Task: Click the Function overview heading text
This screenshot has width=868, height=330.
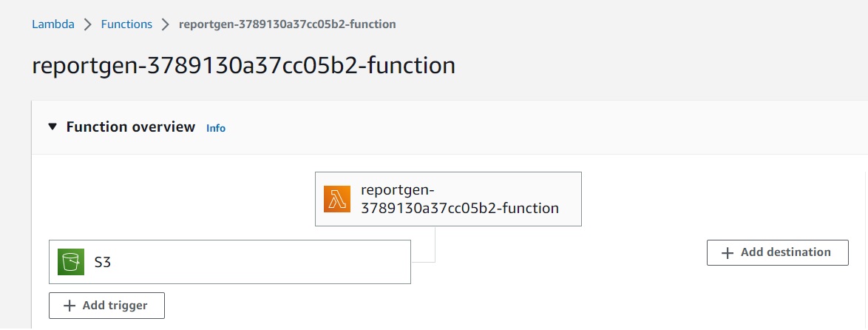Action: [x=131, y=127]
